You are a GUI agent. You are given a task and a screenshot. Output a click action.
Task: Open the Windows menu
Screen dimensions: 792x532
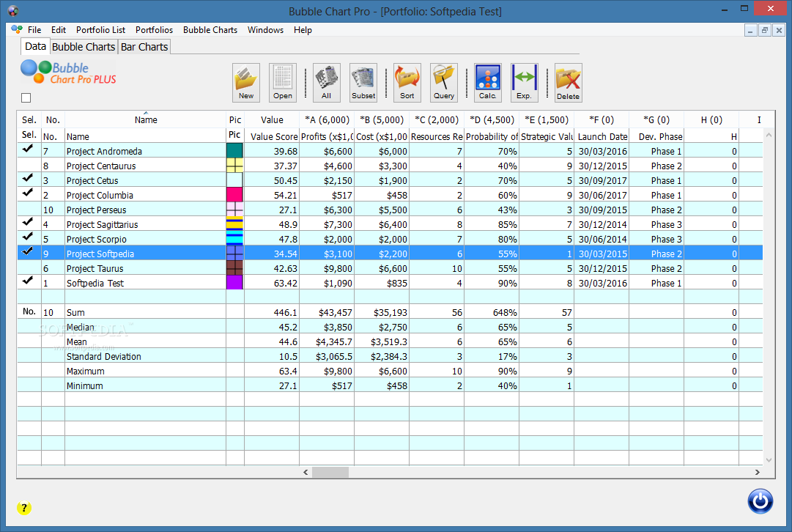click(x=265, y=30)
